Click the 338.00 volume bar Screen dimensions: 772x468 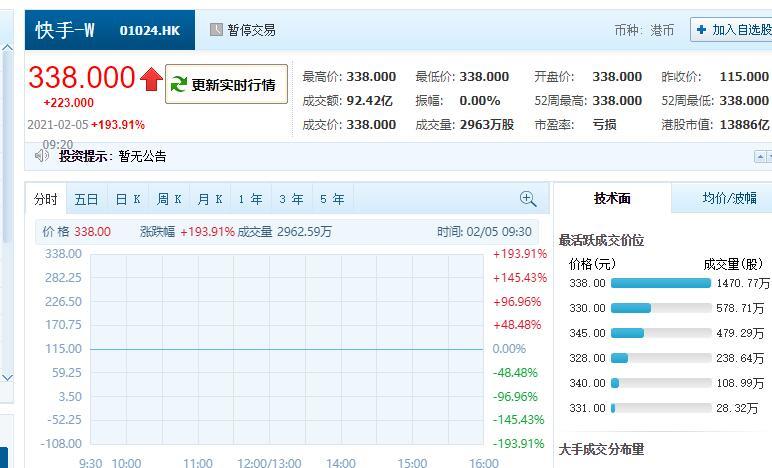pyautogui.click(x=661, y=283)
